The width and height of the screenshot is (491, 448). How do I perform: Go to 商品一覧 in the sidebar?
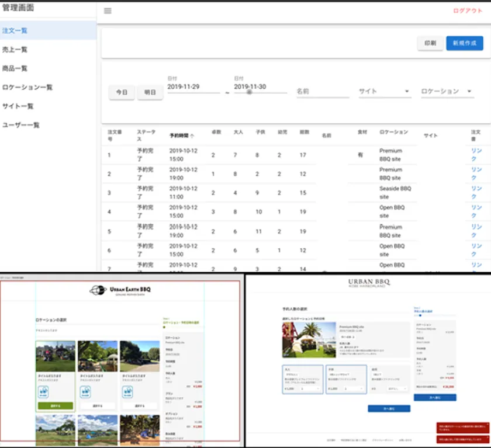tap(15, 68)
